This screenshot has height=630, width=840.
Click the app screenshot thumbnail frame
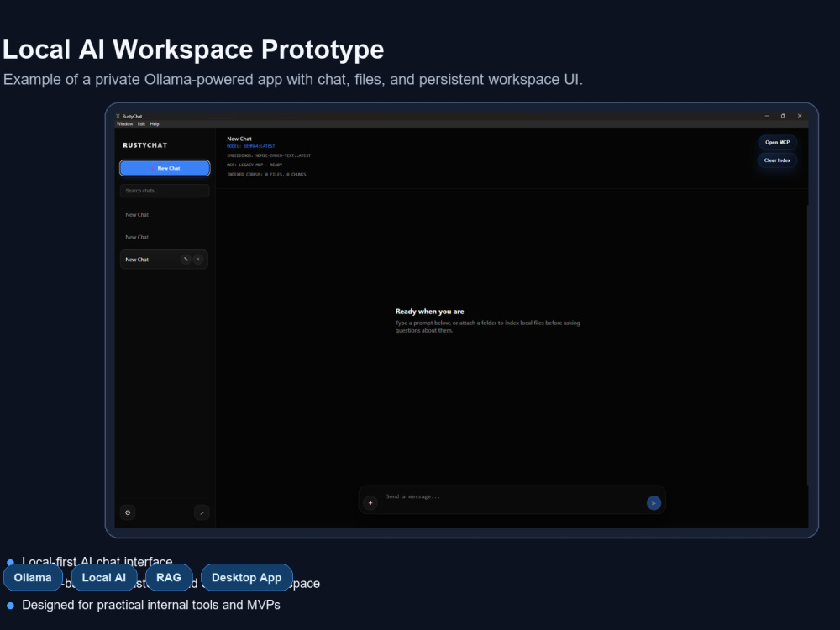[x=462, y=320]
